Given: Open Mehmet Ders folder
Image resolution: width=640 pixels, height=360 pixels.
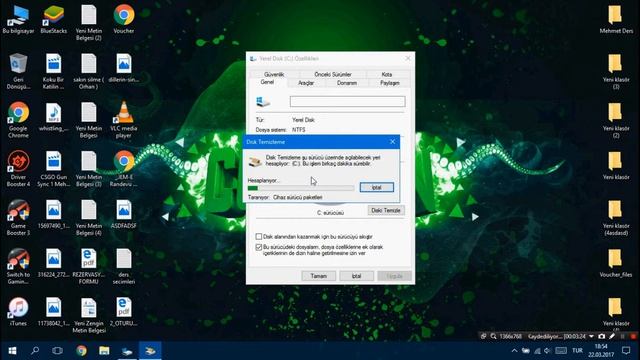Looking at the screenshot, I should tap(616, 20).
